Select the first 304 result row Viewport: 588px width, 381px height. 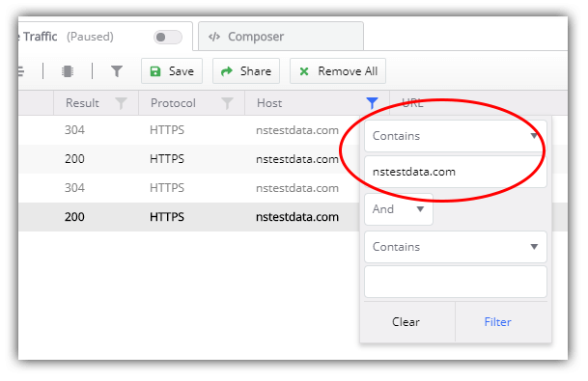pyautogui.click(x=189, y=130)
